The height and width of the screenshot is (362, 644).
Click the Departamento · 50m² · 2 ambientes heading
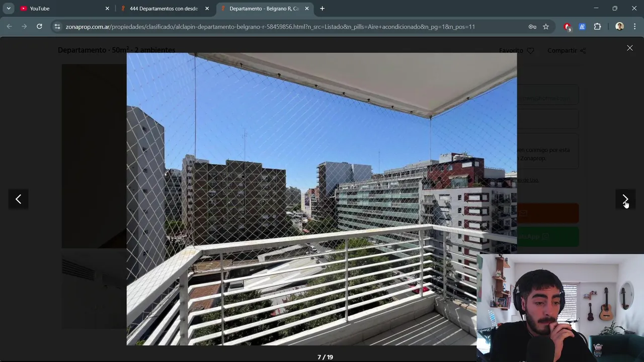[x=117, y=50]
